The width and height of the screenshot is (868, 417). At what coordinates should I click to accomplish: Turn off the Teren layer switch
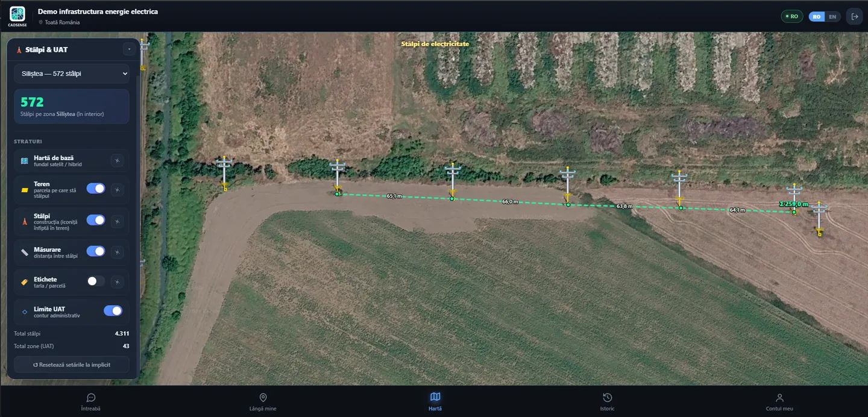pos(96,189)
